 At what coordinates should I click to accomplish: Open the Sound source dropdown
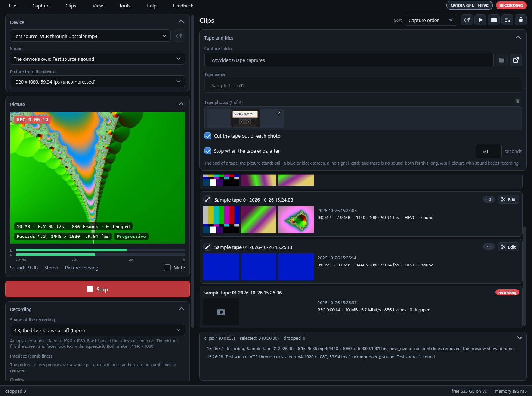98,59
